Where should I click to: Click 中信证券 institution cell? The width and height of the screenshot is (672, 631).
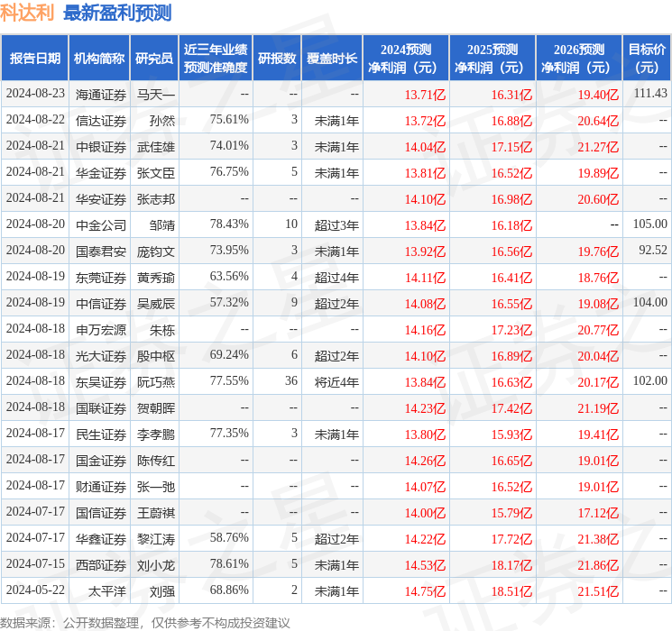[101, 304]
